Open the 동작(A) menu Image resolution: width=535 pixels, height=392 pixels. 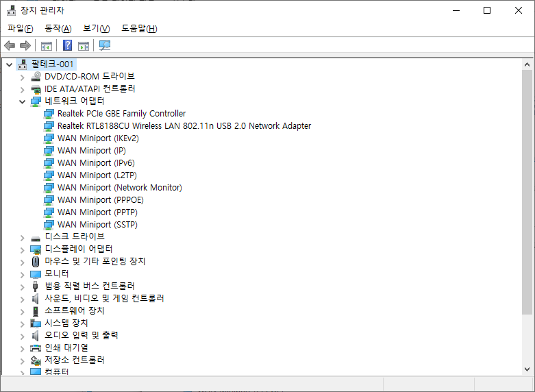click(58, 29)
